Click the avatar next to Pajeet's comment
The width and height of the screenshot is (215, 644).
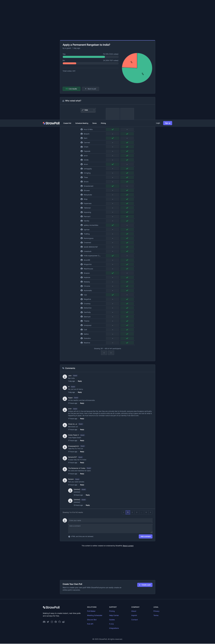(64, 398)
